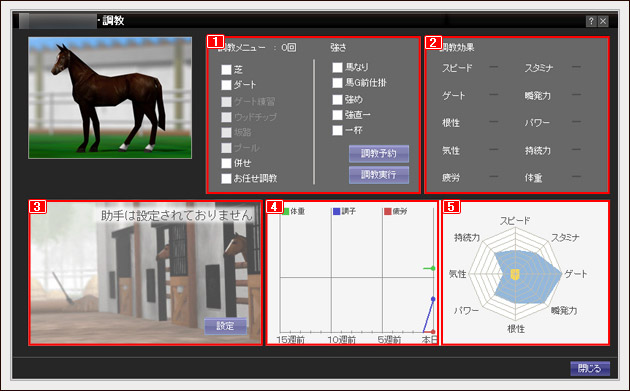Click the blue condition data point on graph
The height and width of the screenshot is (391, 630).
[x=433, y=299]
